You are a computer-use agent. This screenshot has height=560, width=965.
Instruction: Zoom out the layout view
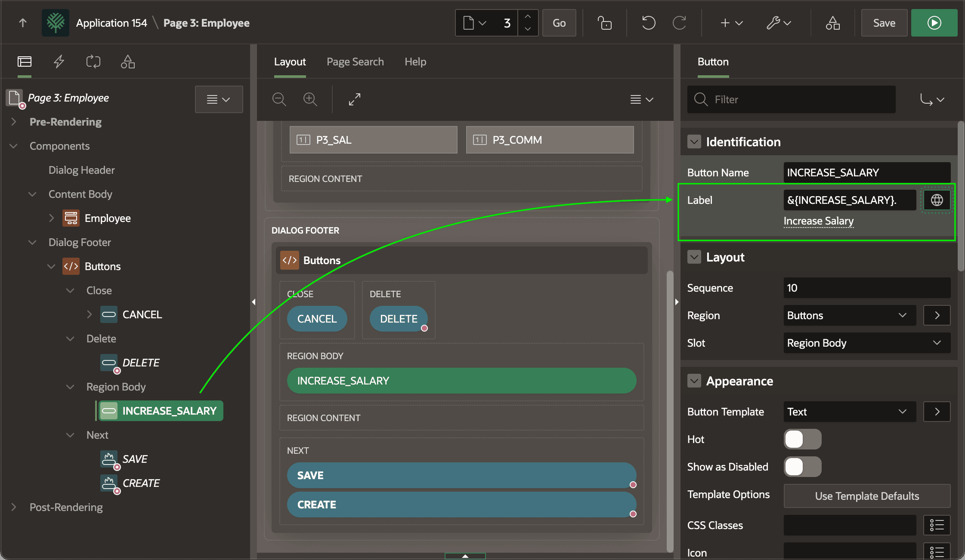click(279, 99)
